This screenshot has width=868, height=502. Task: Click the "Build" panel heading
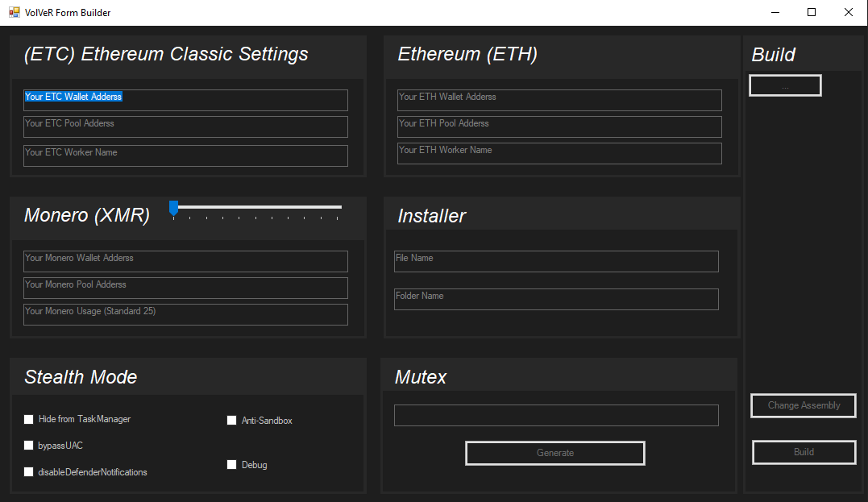(774, 55)
